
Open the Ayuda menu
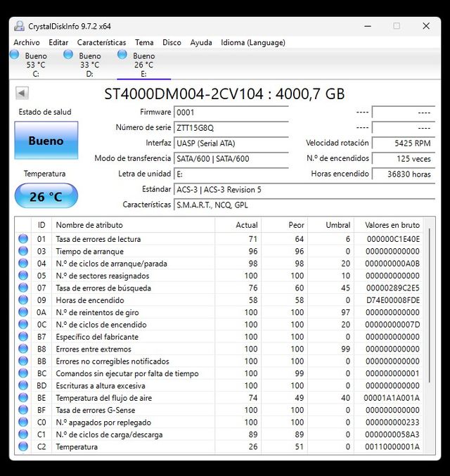[x=201, y=42]
